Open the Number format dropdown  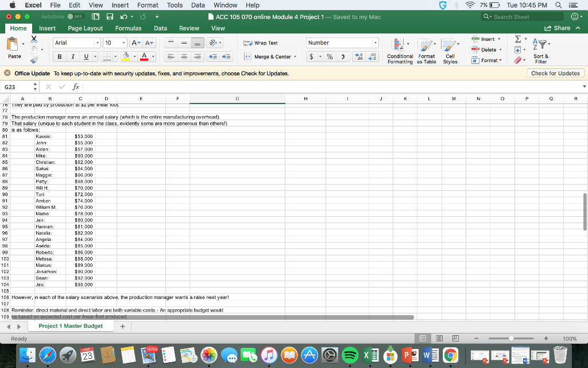(x=375, y=43)
